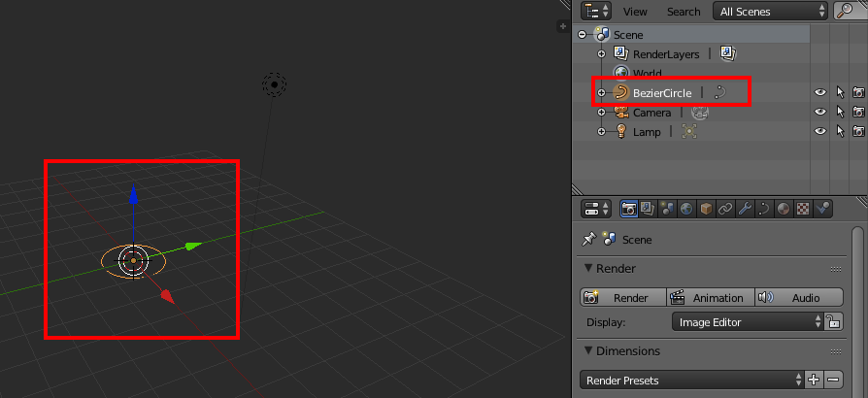The height and width of the screenshot is (398, 868).
Task: Select the Camera name in the Outliner
Action: tap(652, 113)
